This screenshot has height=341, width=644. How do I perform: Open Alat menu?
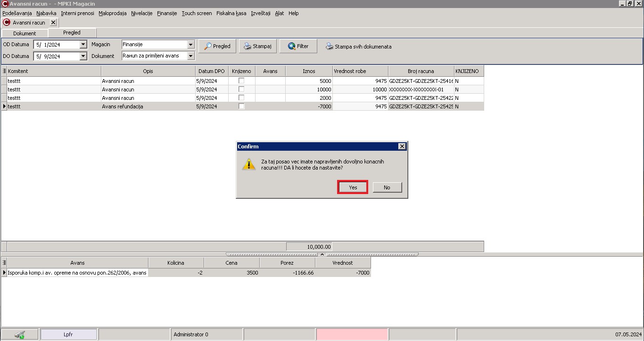(280, 13)
